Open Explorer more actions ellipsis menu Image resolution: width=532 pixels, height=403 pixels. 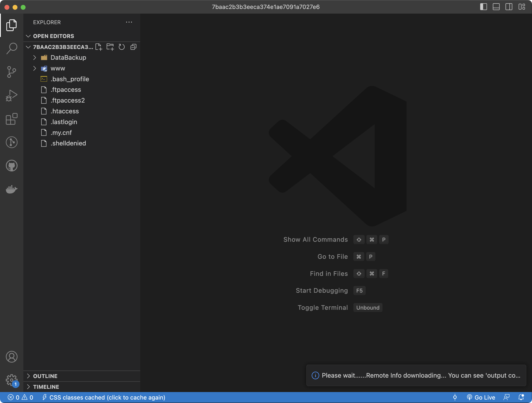129,22
